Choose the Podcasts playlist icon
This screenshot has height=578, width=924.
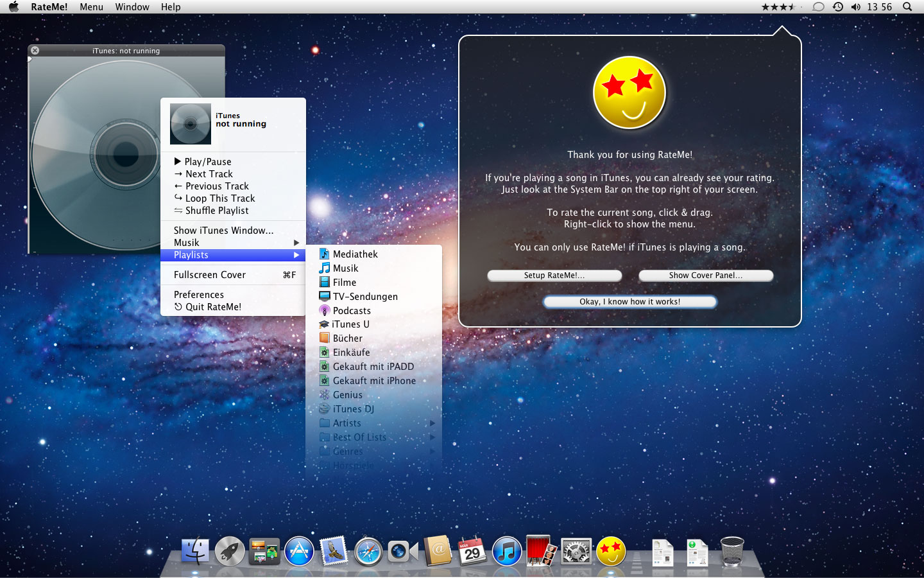[x=325, y=311]
